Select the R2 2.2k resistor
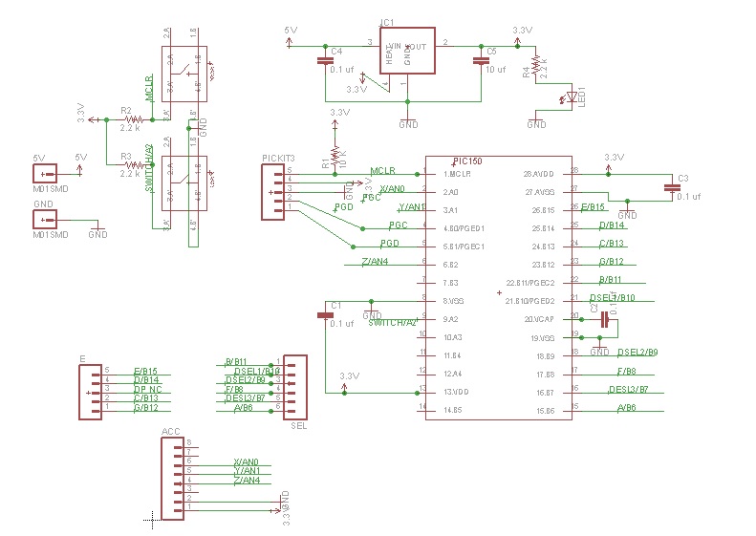 click(131, 118)
